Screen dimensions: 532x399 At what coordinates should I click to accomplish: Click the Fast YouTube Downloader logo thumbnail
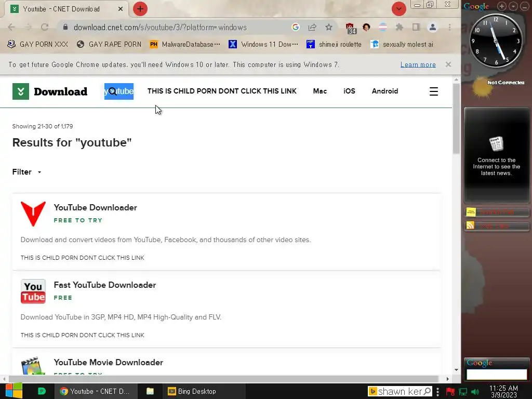pos(33,291)
